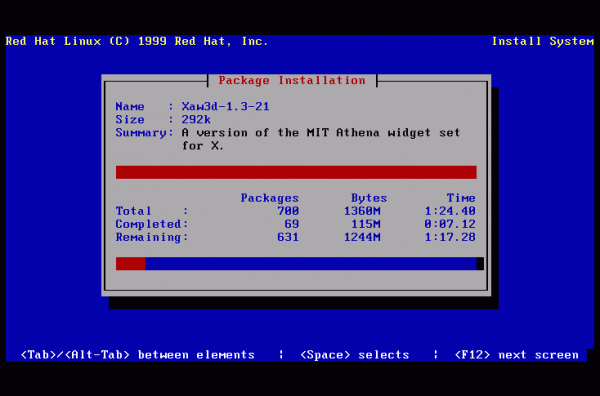Click the Tab/Alt-Tab between elements hint
The image size is (600, 396).
point(138,355)
